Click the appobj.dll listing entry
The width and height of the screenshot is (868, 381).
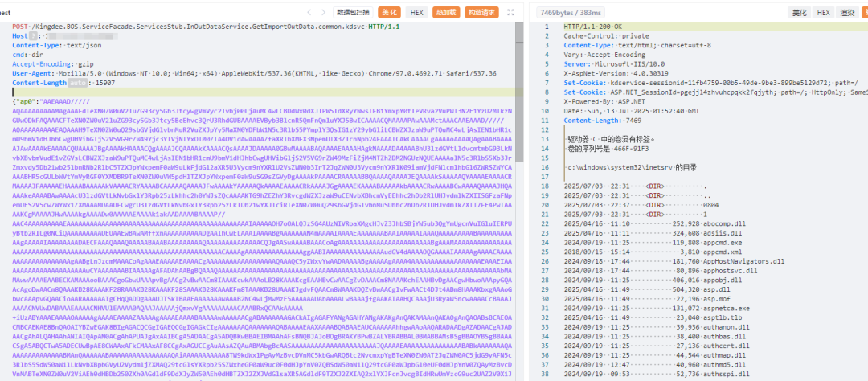(651, 281)
